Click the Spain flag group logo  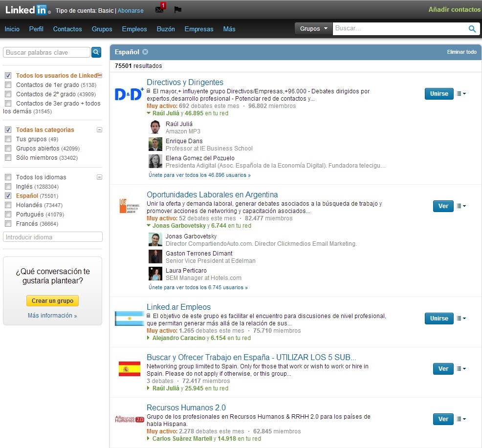click(130, 369)
